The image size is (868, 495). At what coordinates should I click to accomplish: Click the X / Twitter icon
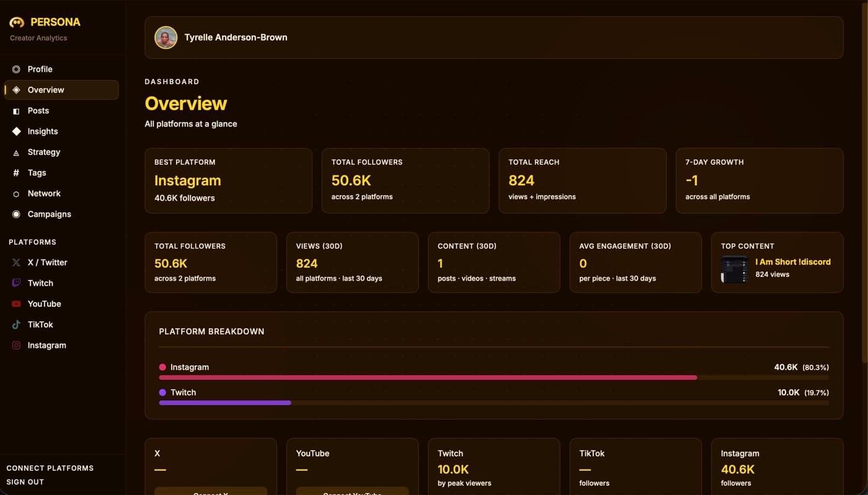[x=16, y=263]
